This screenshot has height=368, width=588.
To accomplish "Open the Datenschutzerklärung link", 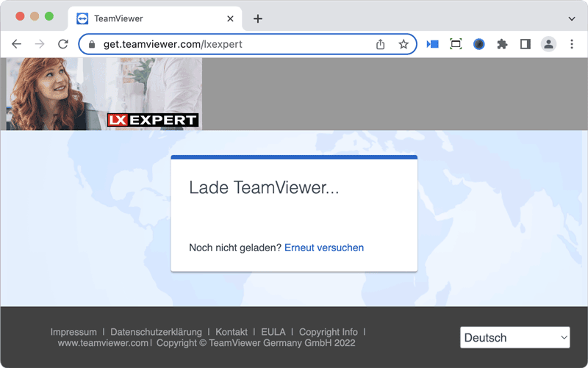I will click(x=156, y=332).
